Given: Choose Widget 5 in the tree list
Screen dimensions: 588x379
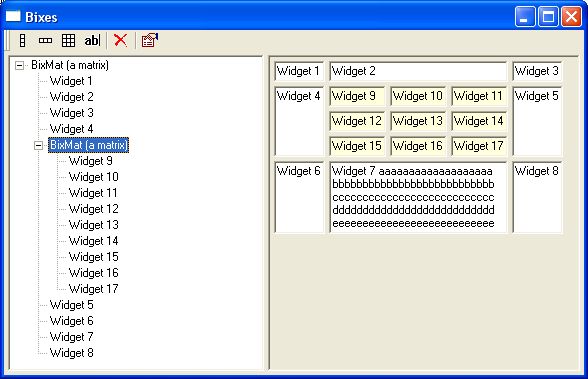Looking at the screenshot, I should click(71, 305).
